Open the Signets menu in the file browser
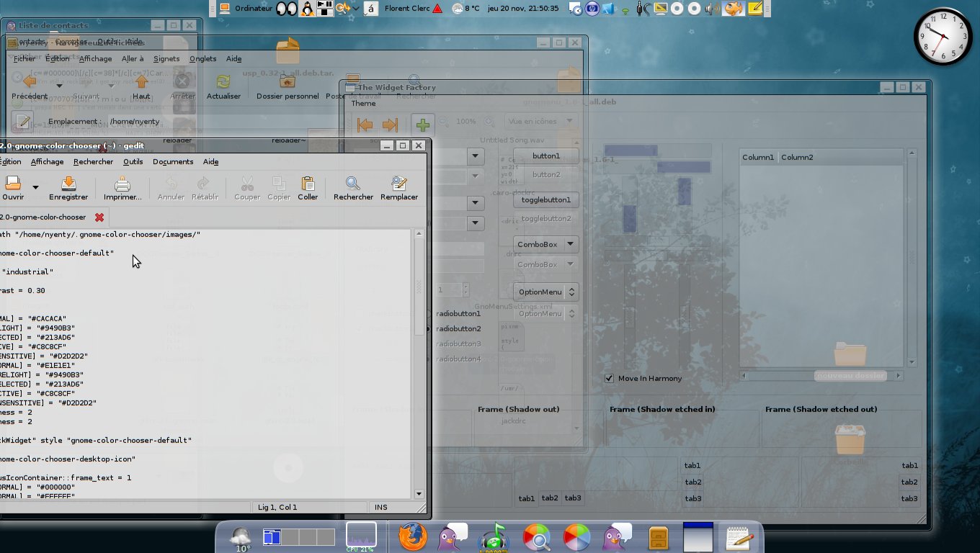The width and height of the screenshot is (980, 553). pos(166,59)
